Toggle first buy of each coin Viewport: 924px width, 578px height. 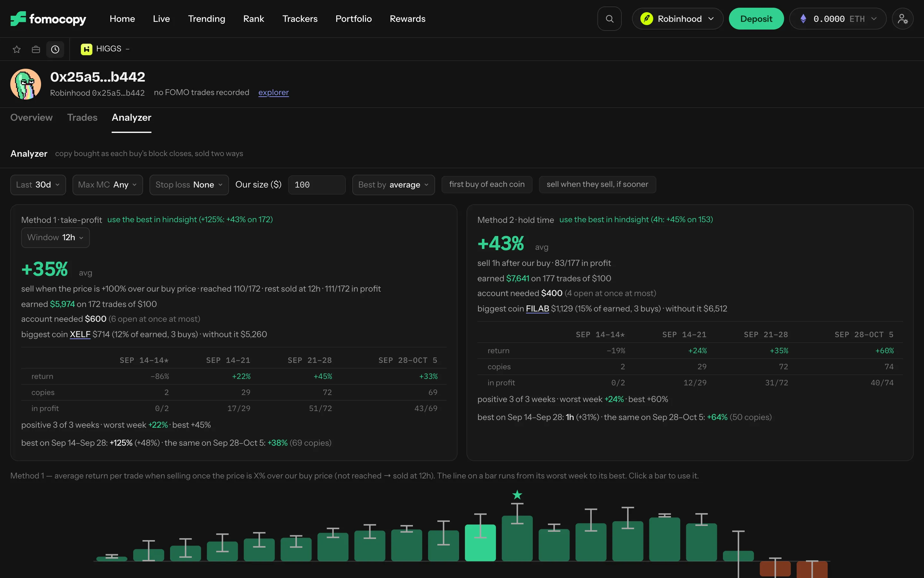pos(487,185)
